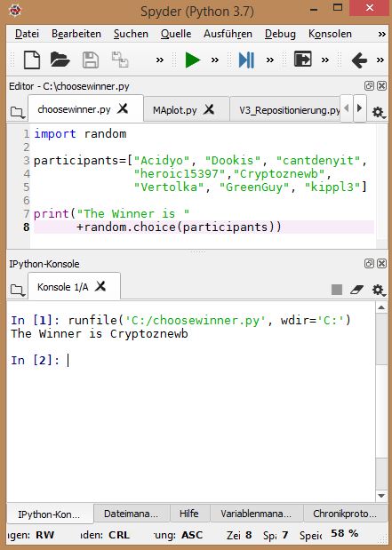Screen dimensions: 392x550
Task: Close the MAplot.py tab
Action: pyautogui.click(x=209, y=109)
